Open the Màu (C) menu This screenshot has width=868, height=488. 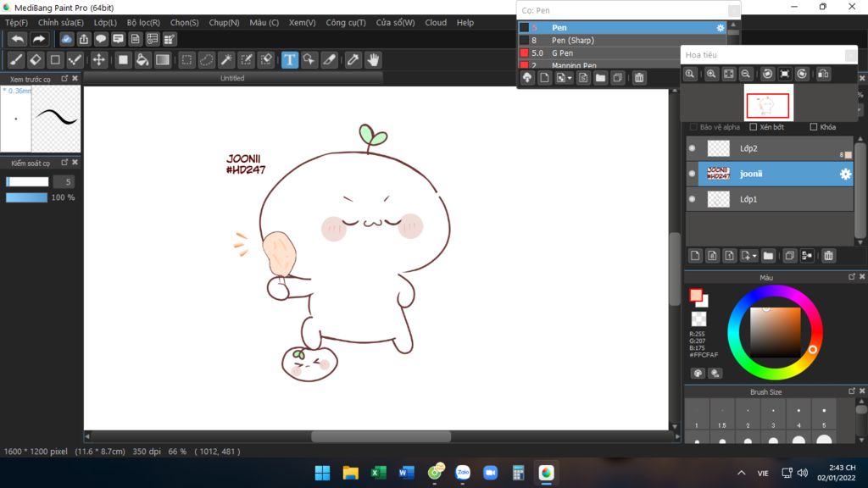264,23
